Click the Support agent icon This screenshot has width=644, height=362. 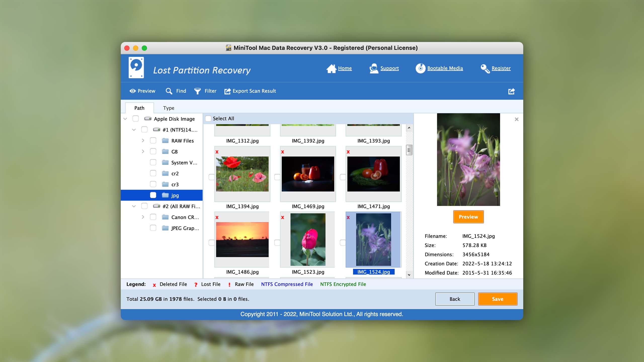(x=374, y=68)
